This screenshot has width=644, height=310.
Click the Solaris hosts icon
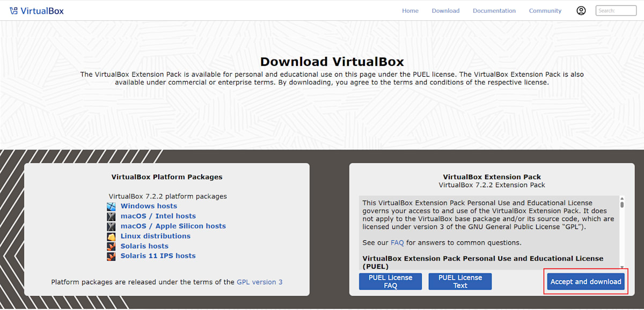tap(111, 246)
